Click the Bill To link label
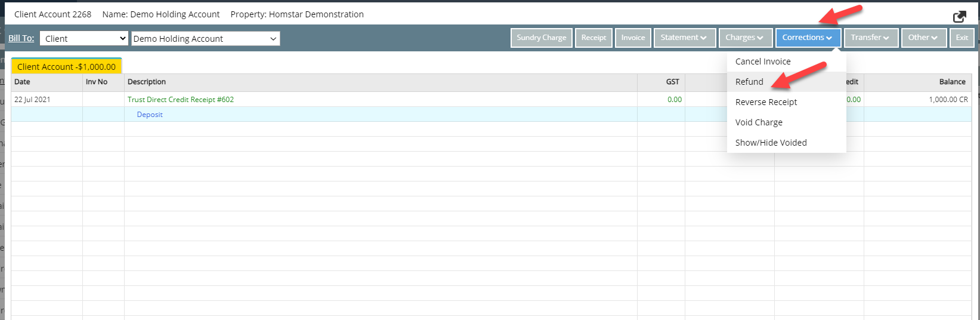The width and height of the screenshot is (980, 320). (x=21, y=38)
